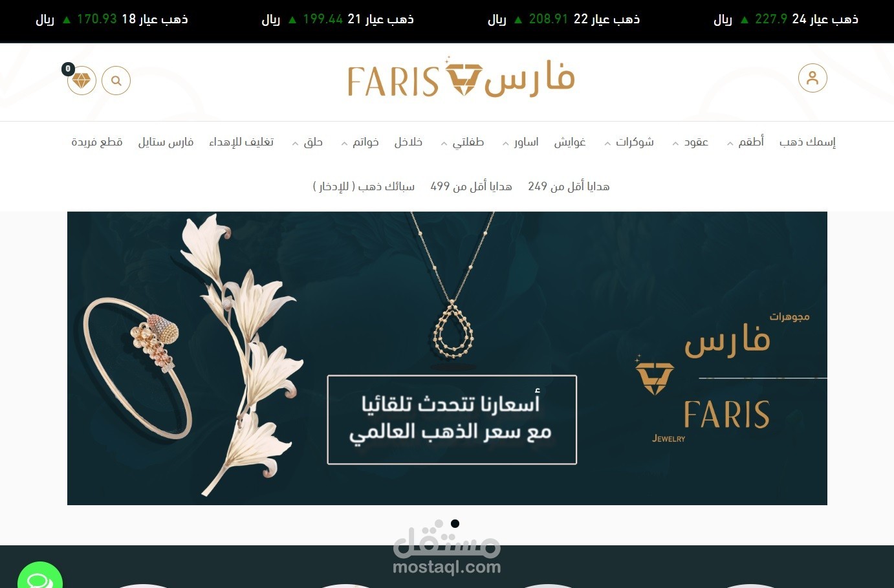This screenshot has width=894, height=588.
Task: Open the غوايش menu item
Action: 569,142
